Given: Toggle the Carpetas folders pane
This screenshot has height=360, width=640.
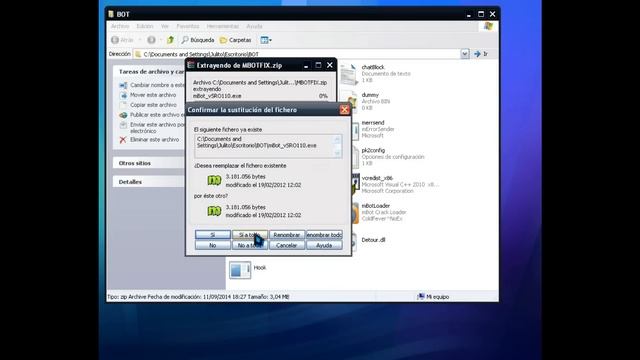Looking at the screenshot, I should click(236, 40).
